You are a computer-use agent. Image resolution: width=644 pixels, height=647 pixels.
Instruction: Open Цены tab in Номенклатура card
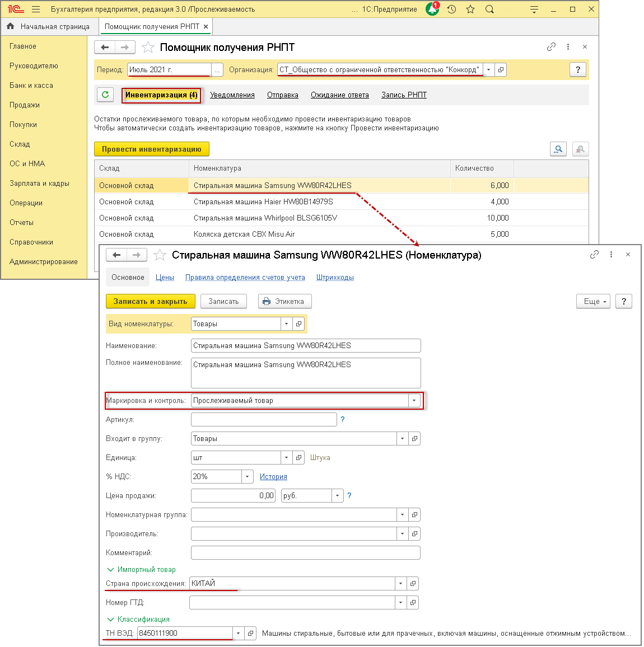165,277
